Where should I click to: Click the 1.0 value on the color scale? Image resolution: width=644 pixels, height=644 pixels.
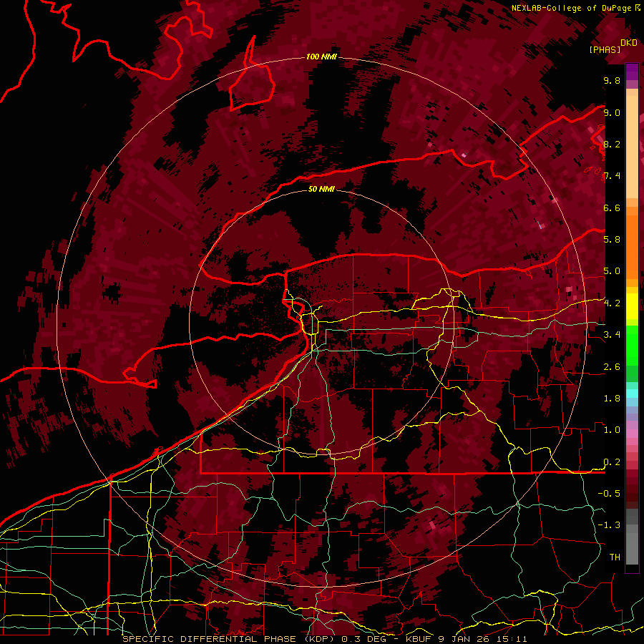(x=612, y=429)
